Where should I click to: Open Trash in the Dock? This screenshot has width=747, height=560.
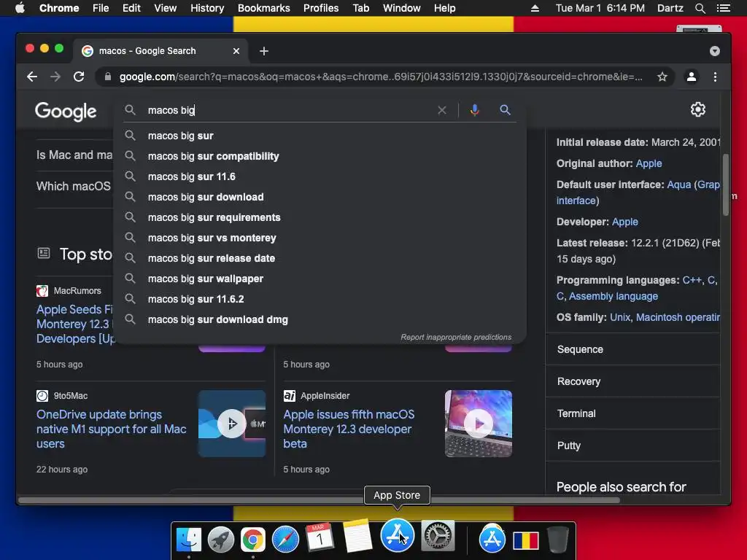coord(557,540)
